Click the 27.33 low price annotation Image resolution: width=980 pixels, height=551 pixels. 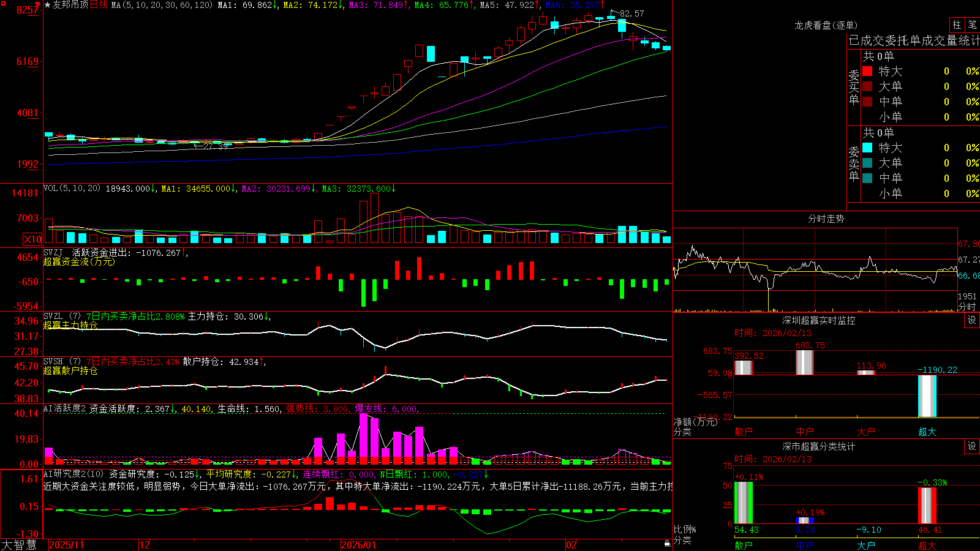pos(216,146)
